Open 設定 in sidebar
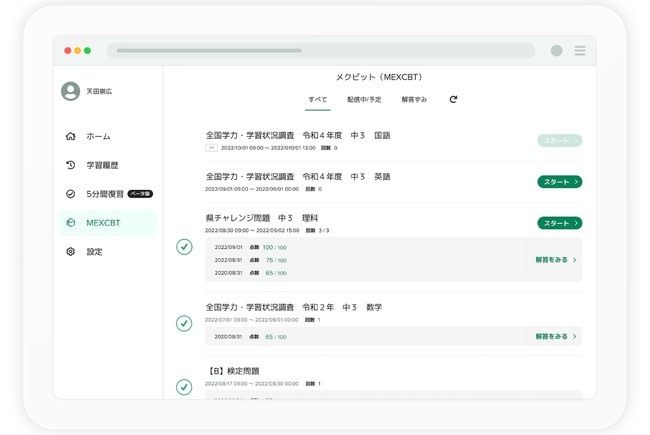The image size is (650, 435). 107,251
